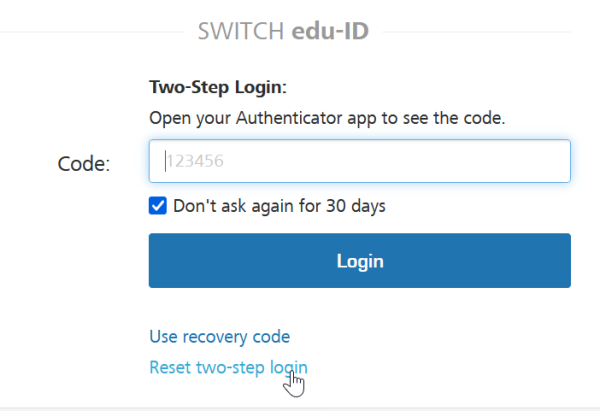Click the SWITCH edu-ID logo title

283,31
